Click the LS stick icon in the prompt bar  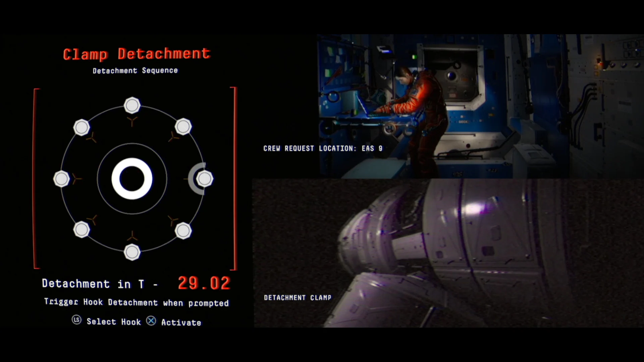point(77,321)
